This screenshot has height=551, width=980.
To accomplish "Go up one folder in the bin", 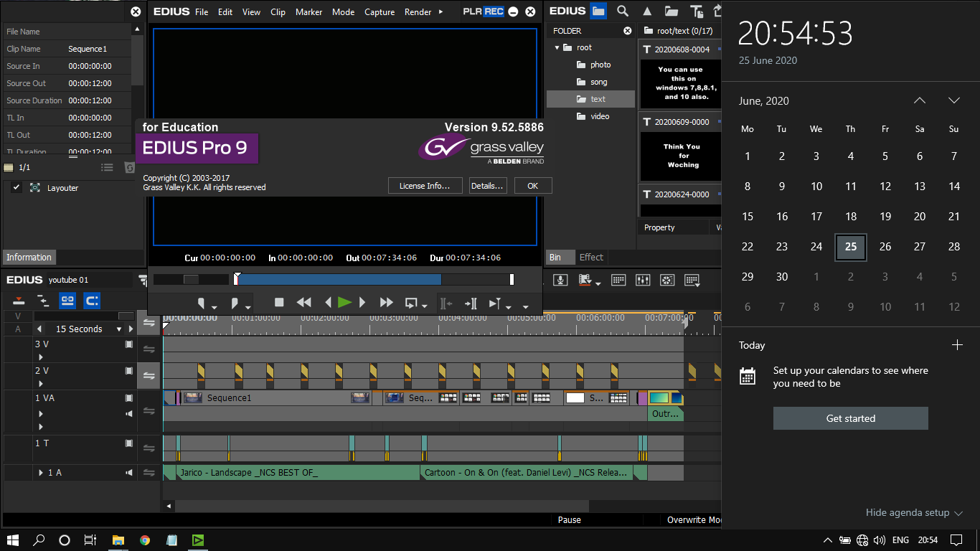I will pyautogui.click(x=647, y=11).
